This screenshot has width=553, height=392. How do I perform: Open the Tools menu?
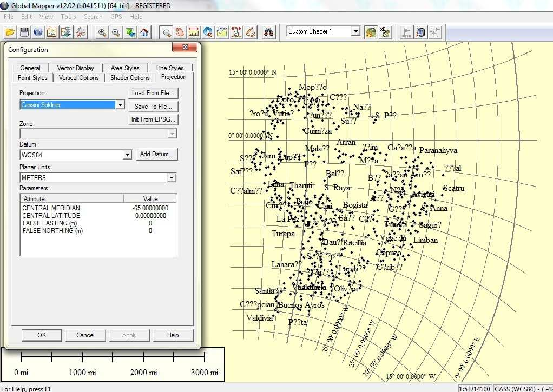68,17
